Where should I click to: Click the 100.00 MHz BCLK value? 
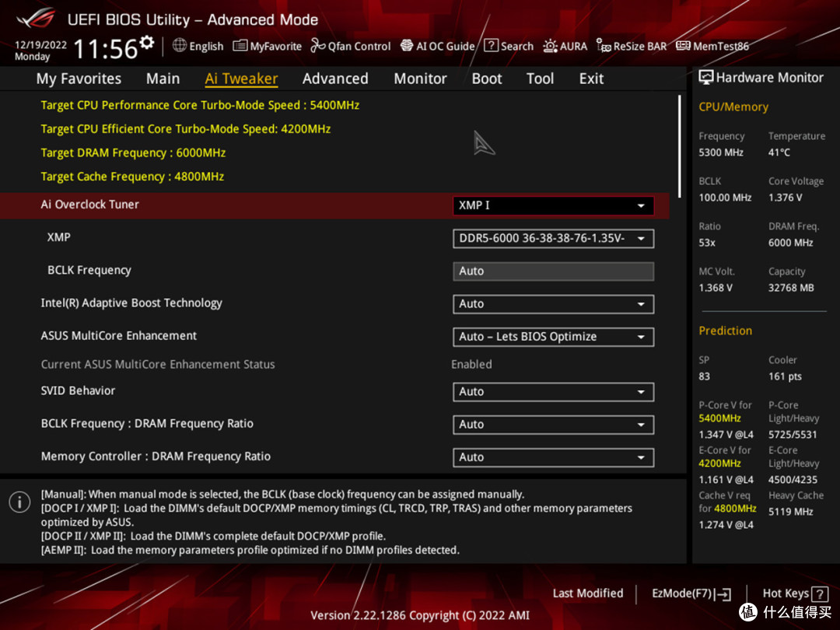(x=725, y=198)
